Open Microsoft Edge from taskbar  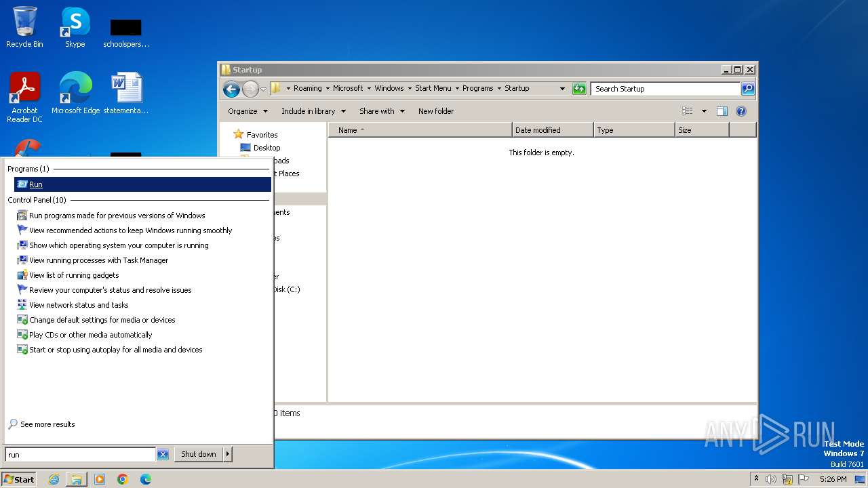[x=146, y=479]
